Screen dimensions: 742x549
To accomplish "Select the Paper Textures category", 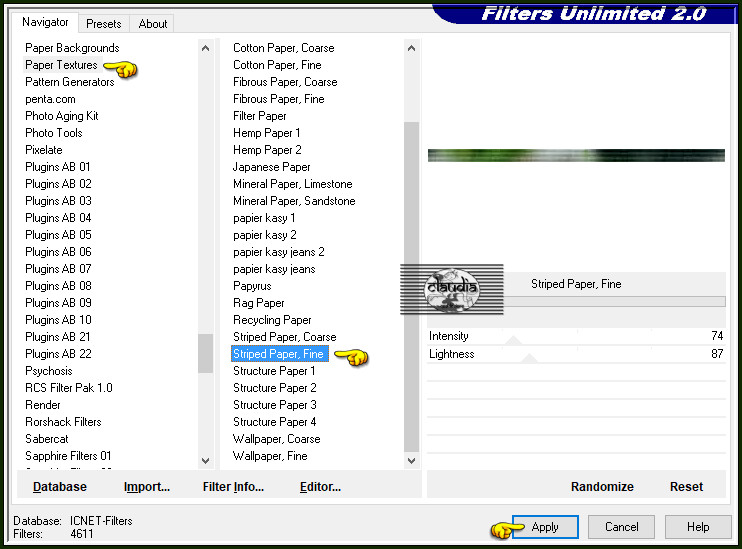I will [x=61, y=65].
